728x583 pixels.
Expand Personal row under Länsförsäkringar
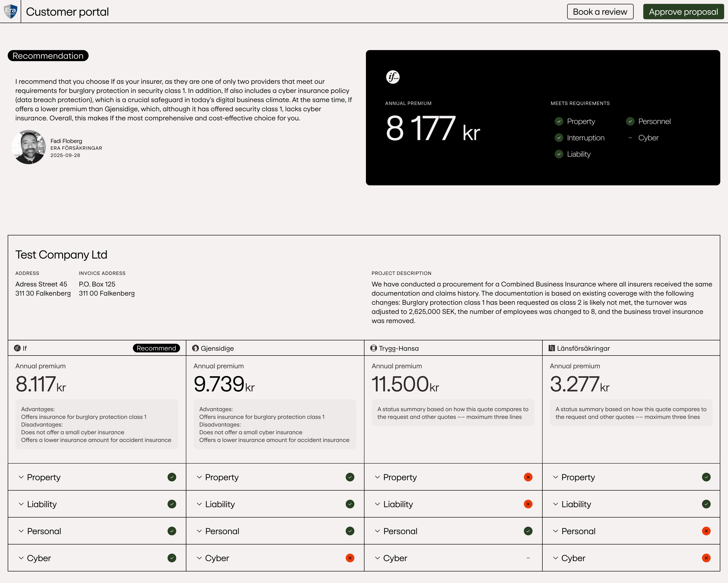pyautogui.click(x=555, y=531)
